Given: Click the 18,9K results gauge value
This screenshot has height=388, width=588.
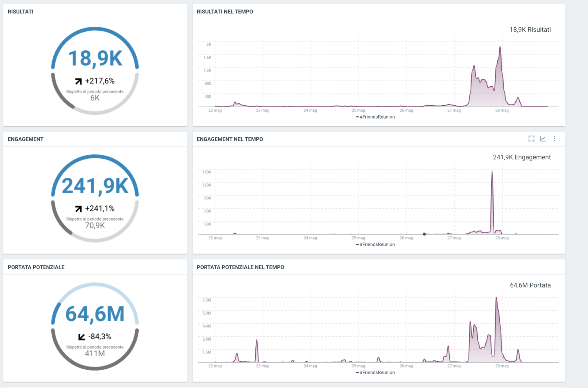Looking at the screenshot, I should [x=95, y=58].
